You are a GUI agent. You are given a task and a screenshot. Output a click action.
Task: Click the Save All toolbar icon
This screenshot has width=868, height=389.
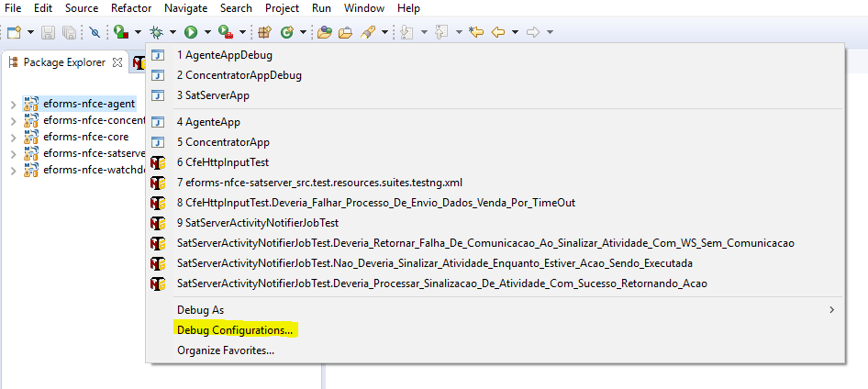[69, 32]
